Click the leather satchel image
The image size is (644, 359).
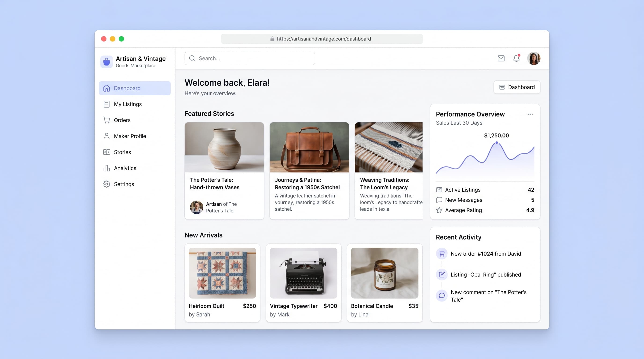coord(309,147)
